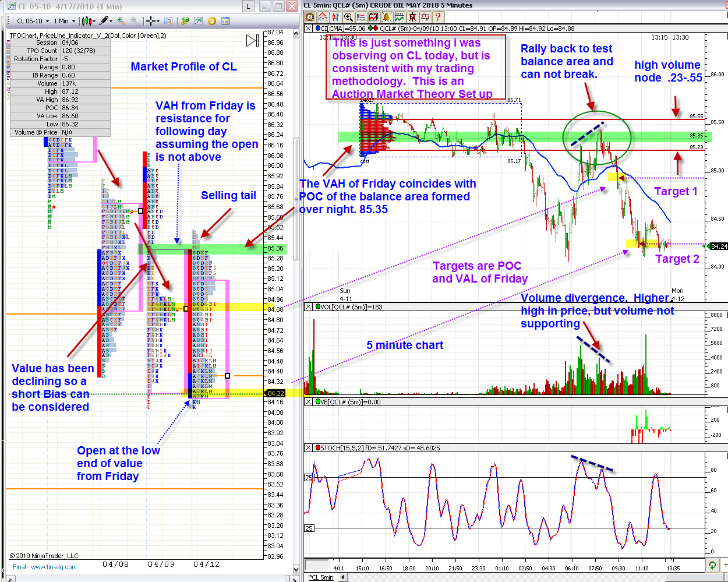Click the left scroll arrow near CL 5min tab

(342, 577)
